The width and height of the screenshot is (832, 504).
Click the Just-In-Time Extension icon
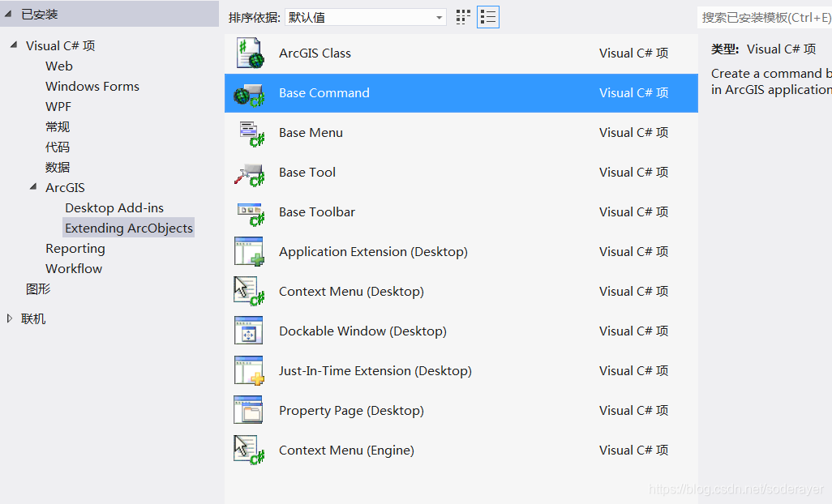tap(250, 371)
